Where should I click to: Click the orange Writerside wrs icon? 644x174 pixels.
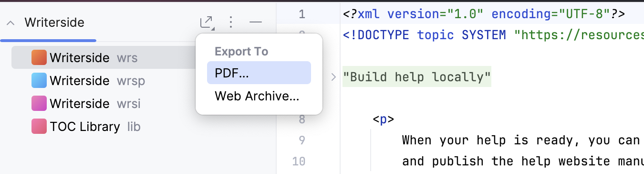[39, 58]
